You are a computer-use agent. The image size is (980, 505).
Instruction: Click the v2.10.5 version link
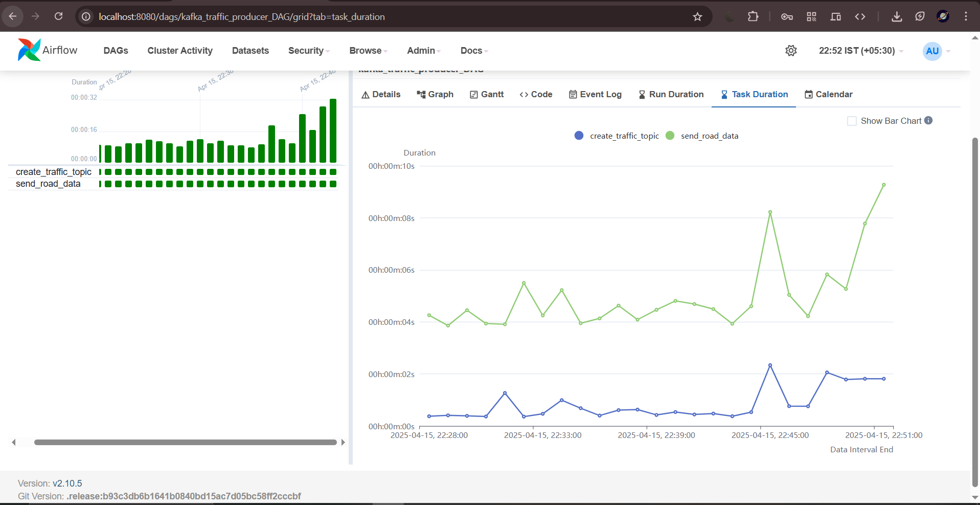[x=69, y=483]
